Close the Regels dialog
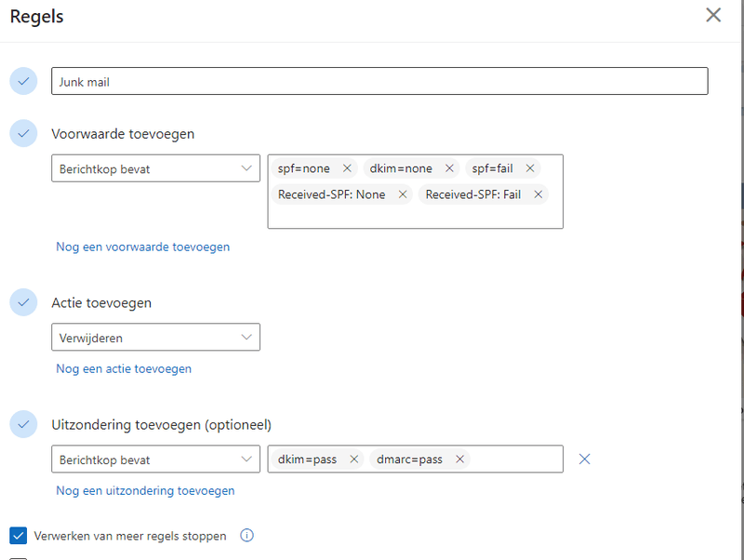The image size is (744, 560). [x=713, y=15]
